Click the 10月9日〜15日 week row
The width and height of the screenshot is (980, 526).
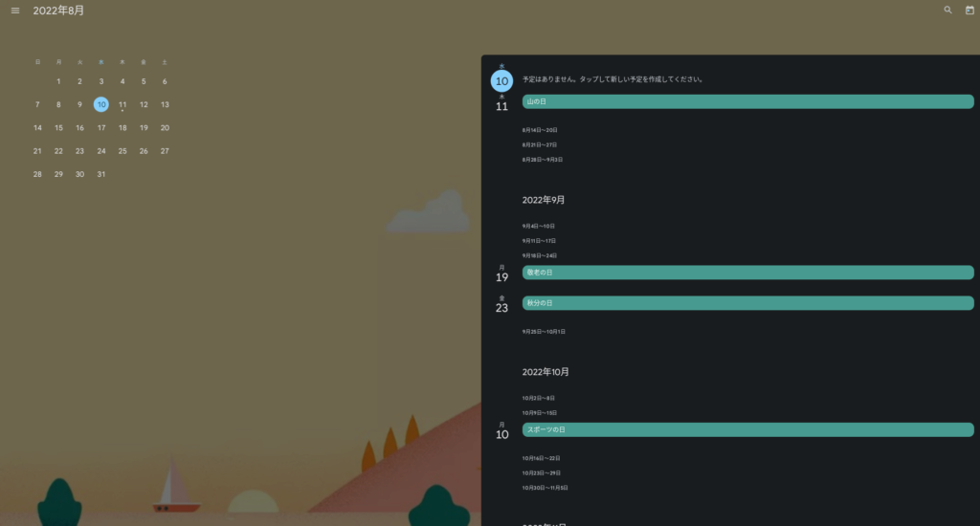coord(540,413)
